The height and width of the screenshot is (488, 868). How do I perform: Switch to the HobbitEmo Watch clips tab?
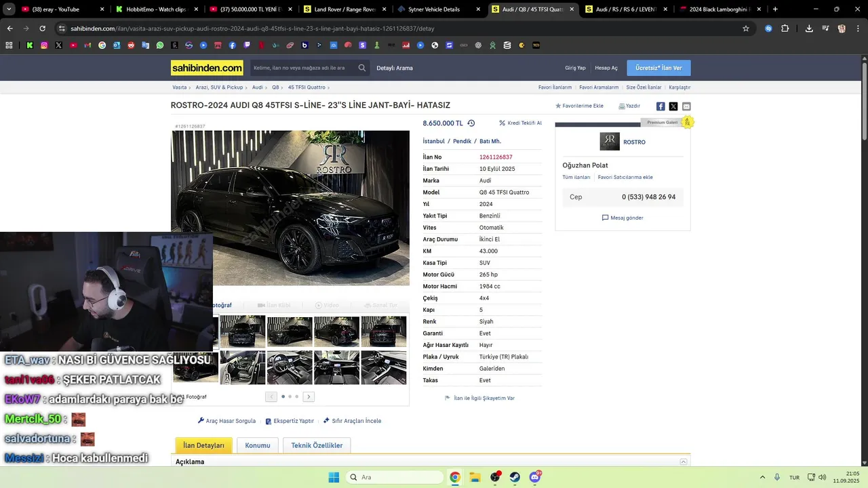[x=157, y=9]
